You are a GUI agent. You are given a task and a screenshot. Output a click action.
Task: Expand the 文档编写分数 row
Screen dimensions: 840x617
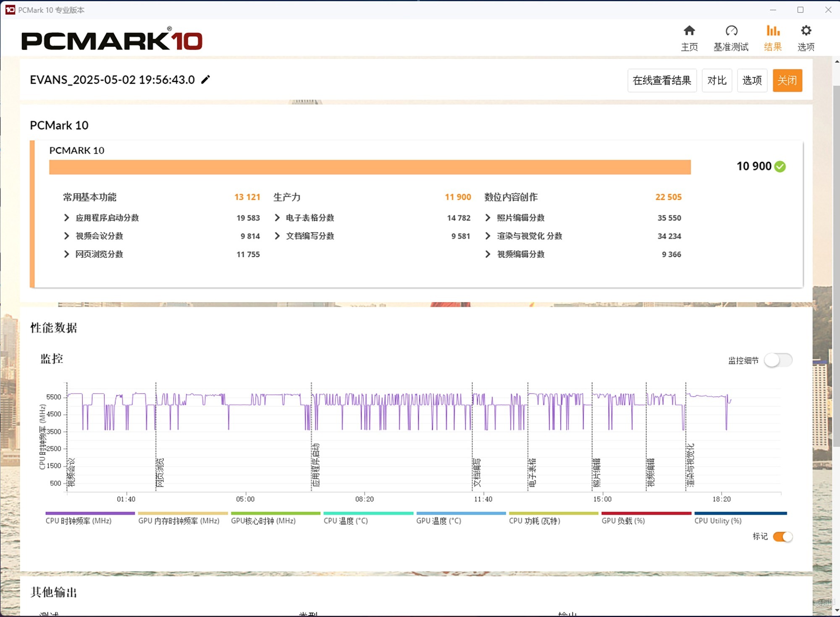point(277,236)
